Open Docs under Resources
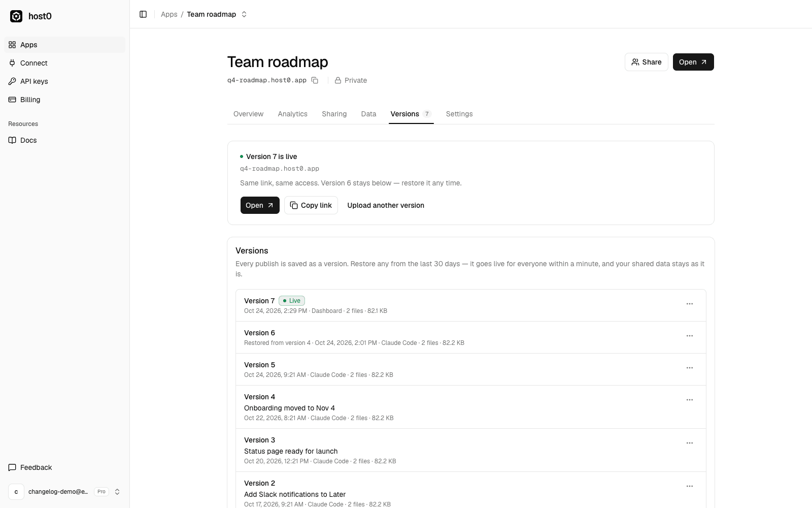This screenshot has height=508, width=812. coord(65,140)
